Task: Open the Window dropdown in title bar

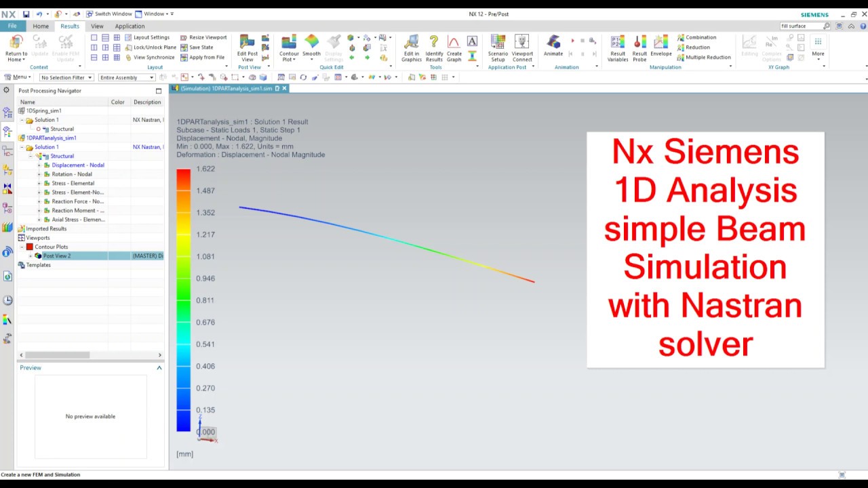Action: 154,14
